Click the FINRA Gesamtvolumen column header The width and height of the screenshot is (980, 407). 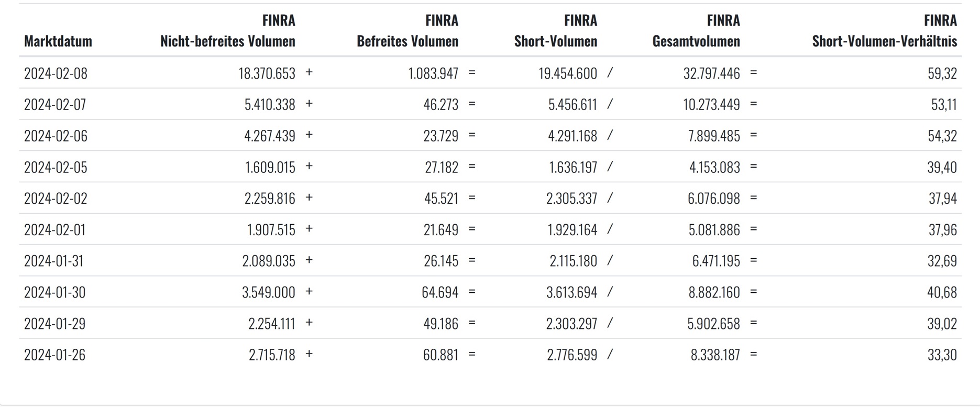click(696, 31)
